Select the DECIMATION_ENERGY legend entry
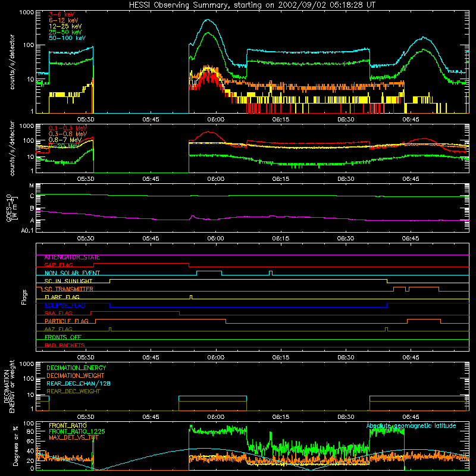476x476 pixels. pyautogui.click(x=76, y=368)
